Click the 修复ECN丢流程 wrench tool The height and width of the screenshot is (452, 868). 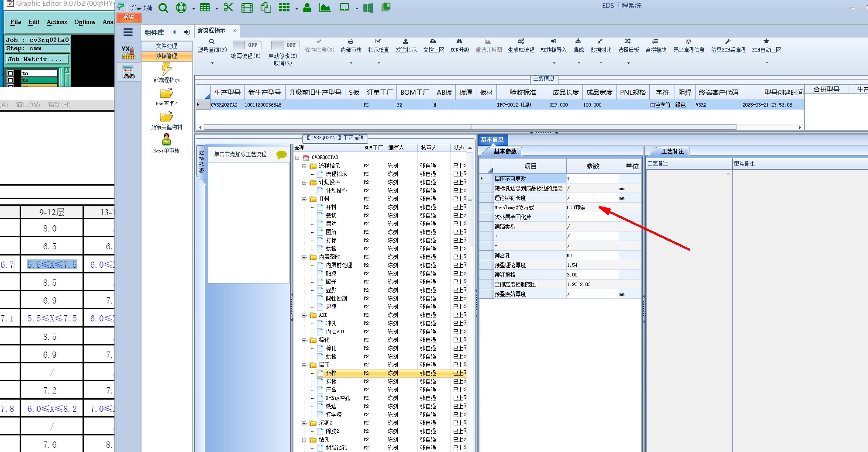728,45
